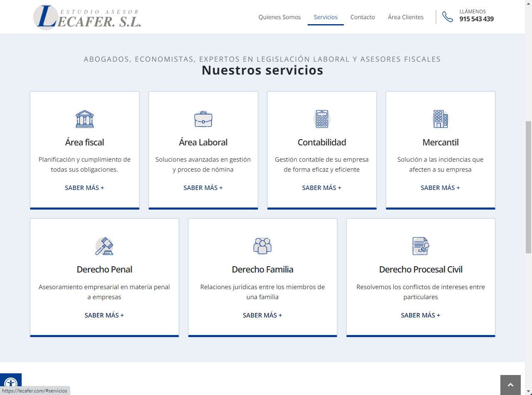The height and width of the screenshot is (395, 532).
Task: Click the Lecafer S.L. logo
Action: 87,17
